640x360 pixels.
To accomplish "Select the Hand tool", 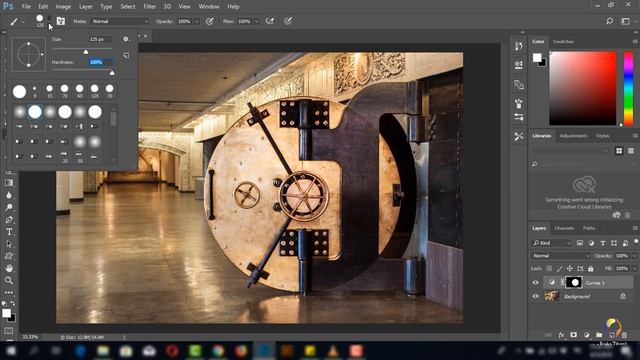I will (x=9, y=268).
